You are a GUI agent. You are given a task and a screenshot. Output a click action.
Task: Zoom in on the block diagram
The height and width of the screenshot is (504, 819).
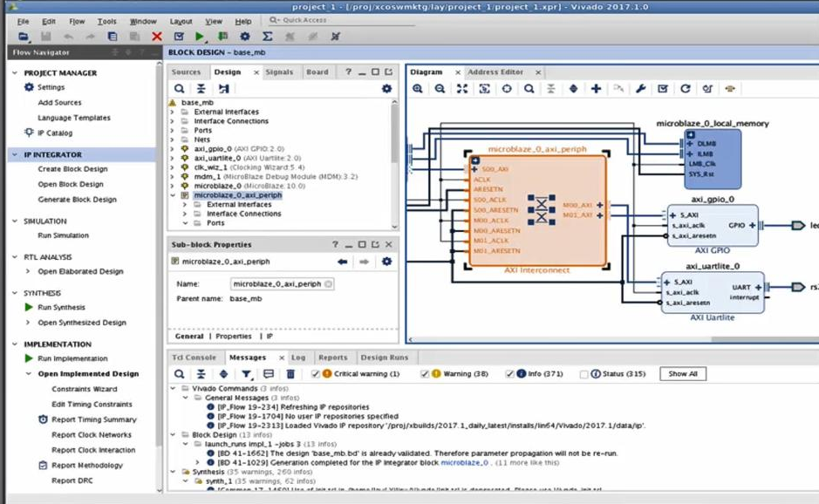pos(417,89)
